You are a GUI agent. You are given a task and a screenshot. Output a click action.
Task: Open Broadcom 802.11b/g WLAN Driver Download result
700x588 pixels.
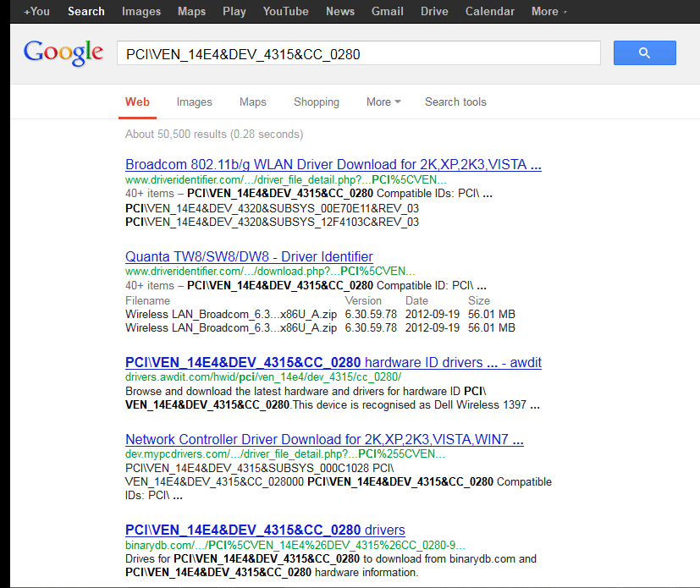click(333, 165)
